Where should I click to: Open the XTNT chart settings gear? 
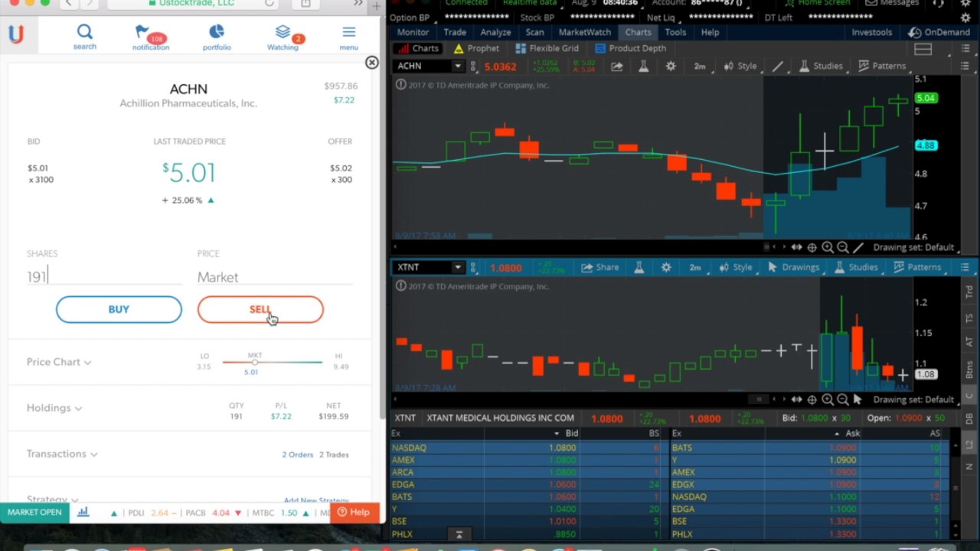click(x=666, y=267)
